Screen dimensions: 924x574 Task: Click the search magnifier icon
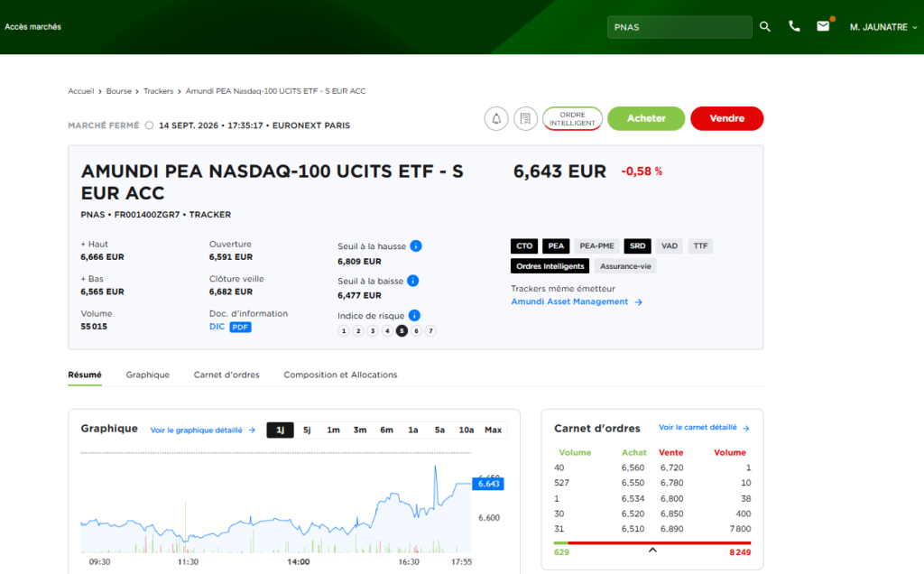click(x=765, y=26)
